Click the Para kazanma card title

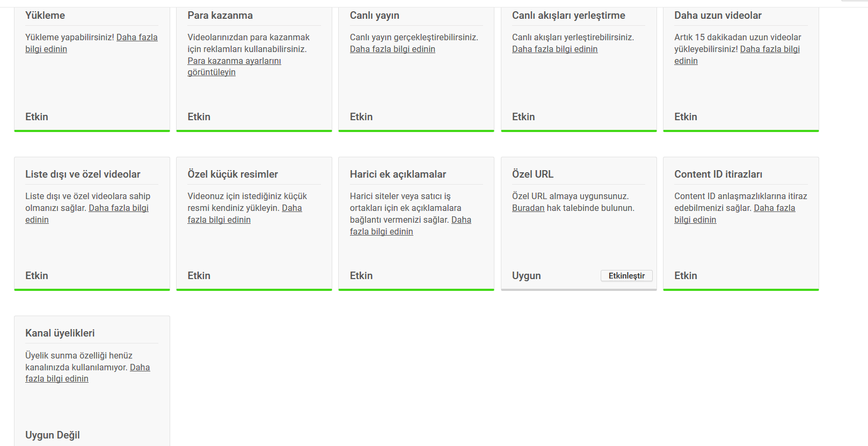[x=220, y=16]
